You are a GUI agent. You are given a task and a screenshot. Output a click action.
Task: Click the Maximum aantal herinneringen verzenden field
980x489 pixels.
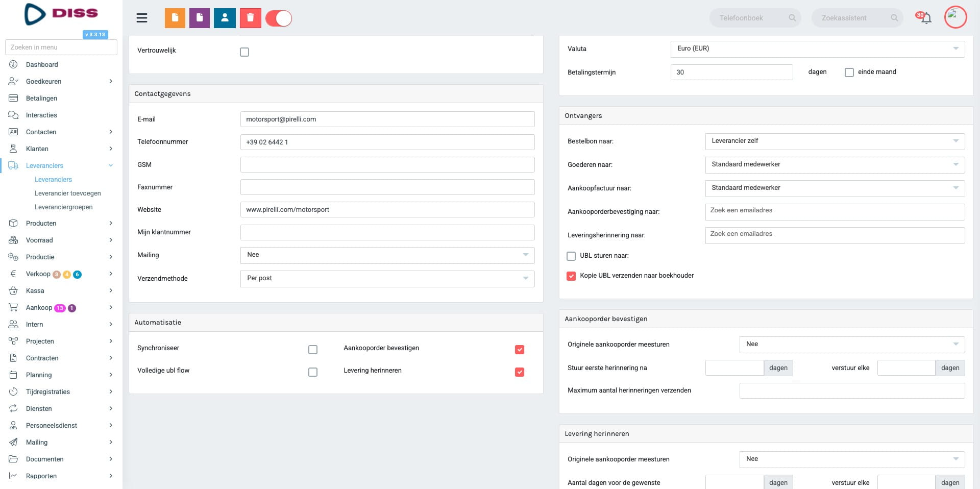[852, 390]
